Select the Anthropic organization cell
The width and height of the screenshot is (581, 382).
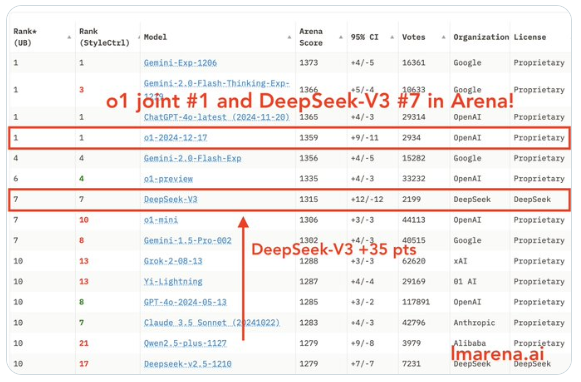tap(474, 323)
